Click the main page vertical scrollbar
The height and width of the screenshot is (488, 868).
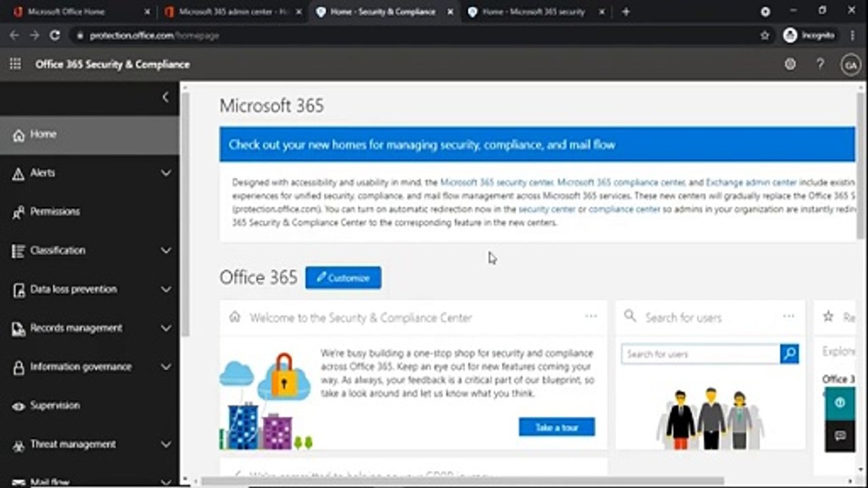[861, 165]
